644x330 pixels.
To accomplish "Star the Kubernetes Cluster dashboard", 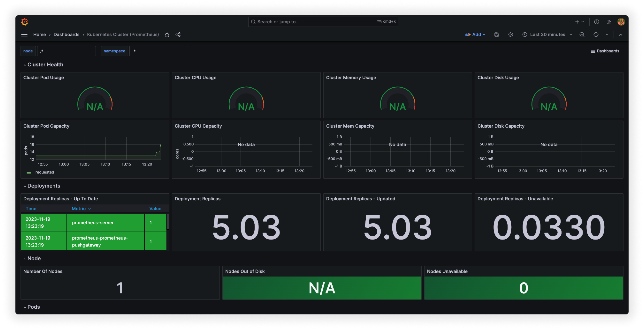I will coord(167,34).
